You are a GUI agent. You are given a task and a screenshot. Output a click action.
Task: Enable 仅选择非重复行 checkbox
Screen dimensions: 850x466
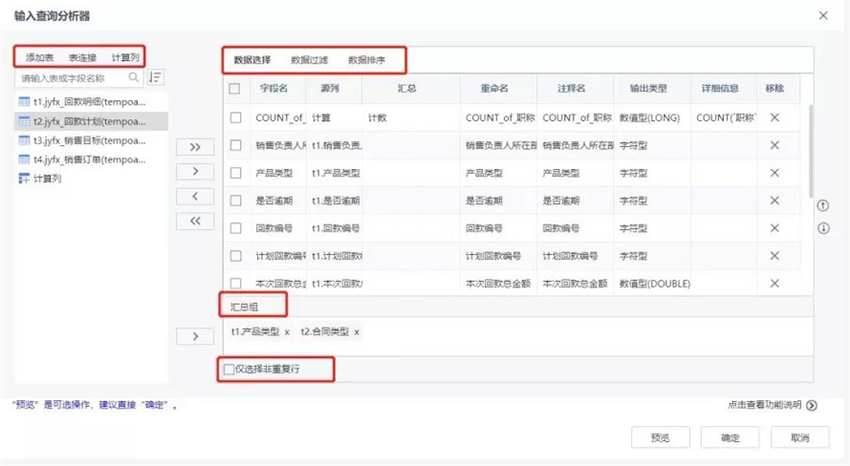point(229,370)
